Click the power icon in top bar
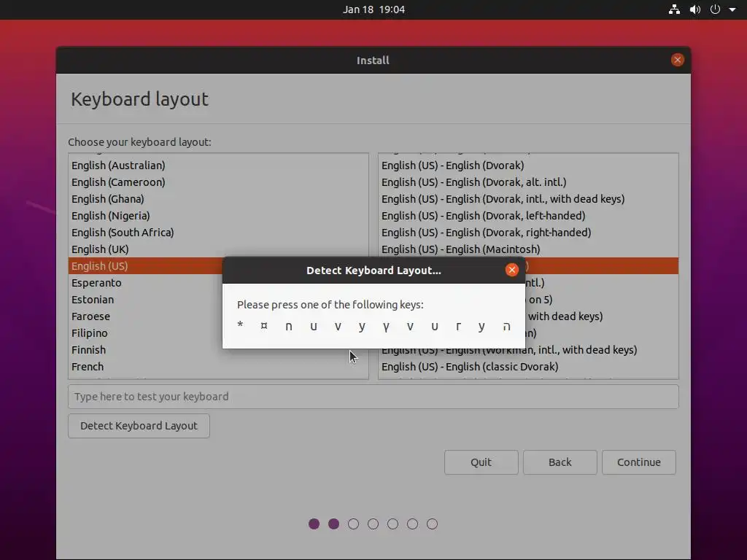Viewport: 747px width, 560px height. coord(715,9)
